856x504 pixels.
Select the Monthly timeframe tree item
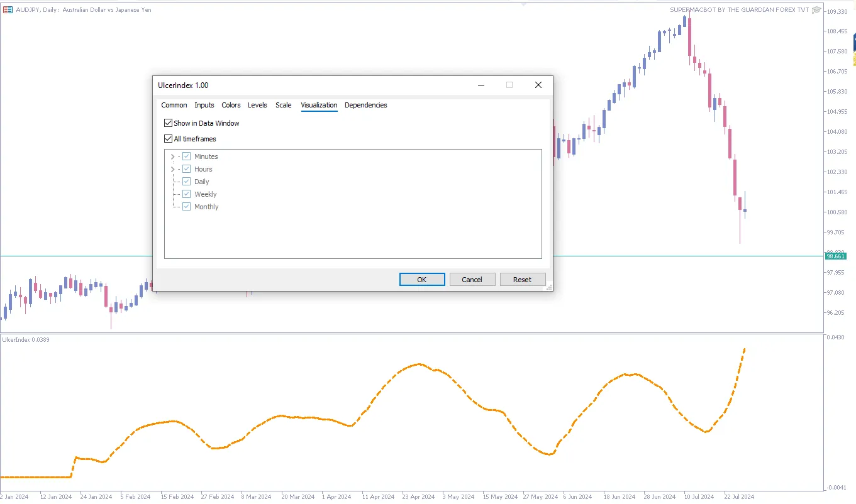tap(206, 207)
